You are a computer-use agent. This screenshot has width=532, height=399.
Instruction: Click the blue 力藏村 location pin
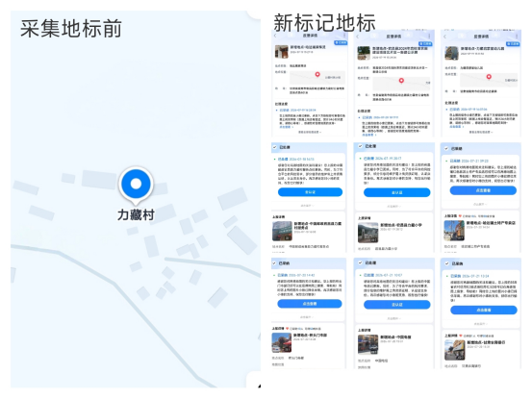(x=136, y=185)
